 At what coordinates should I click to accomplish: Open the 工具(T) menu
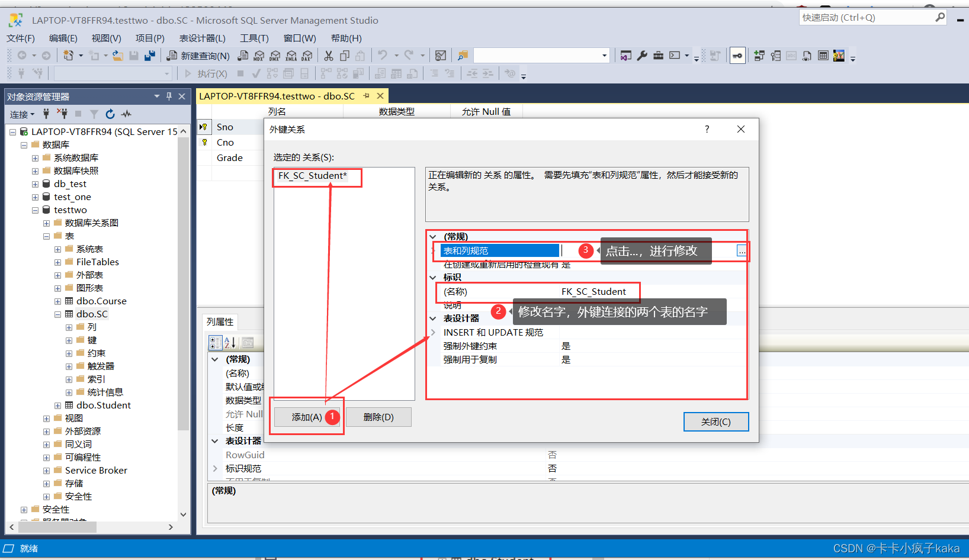click(254, 38)
